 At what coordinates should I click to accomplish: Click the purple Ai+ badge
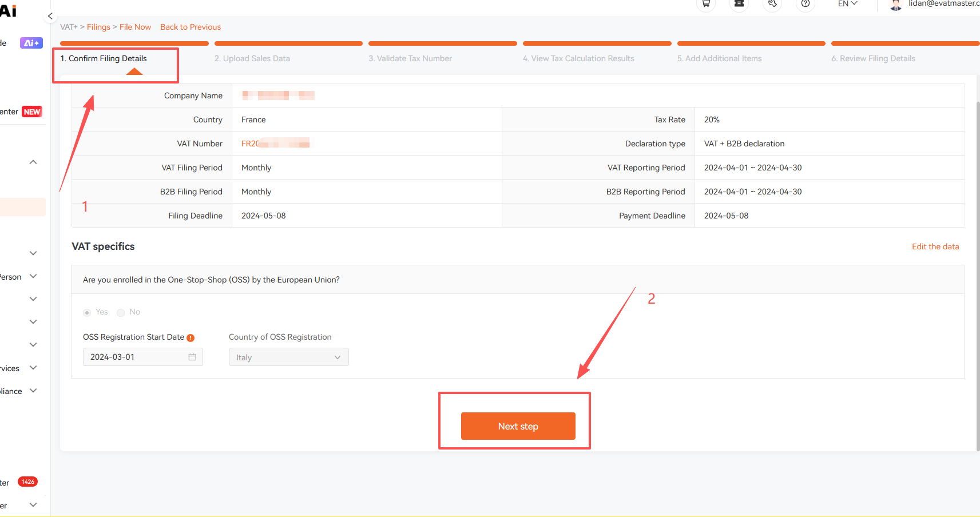pyautogui.click(x=31, y=43)
